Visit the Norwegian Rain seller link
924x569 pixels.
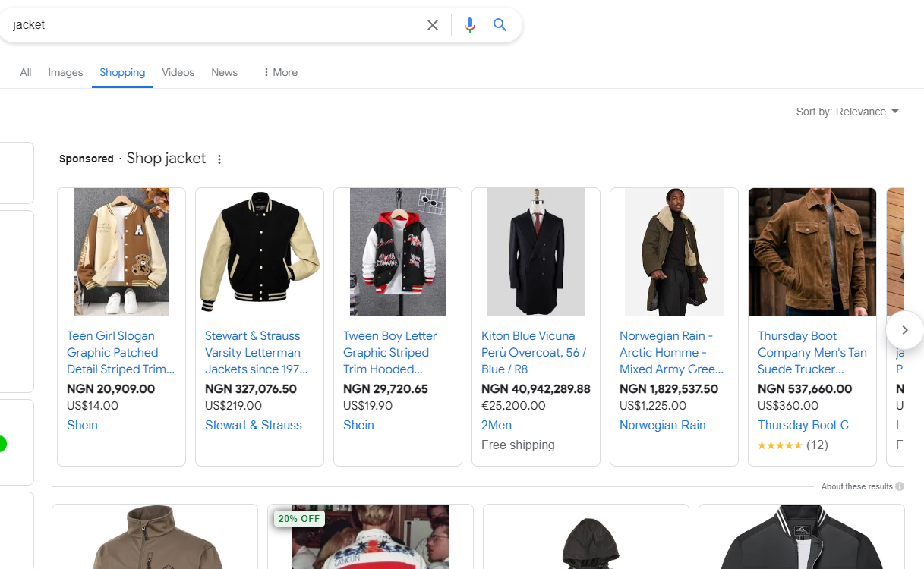coord(663,426)
